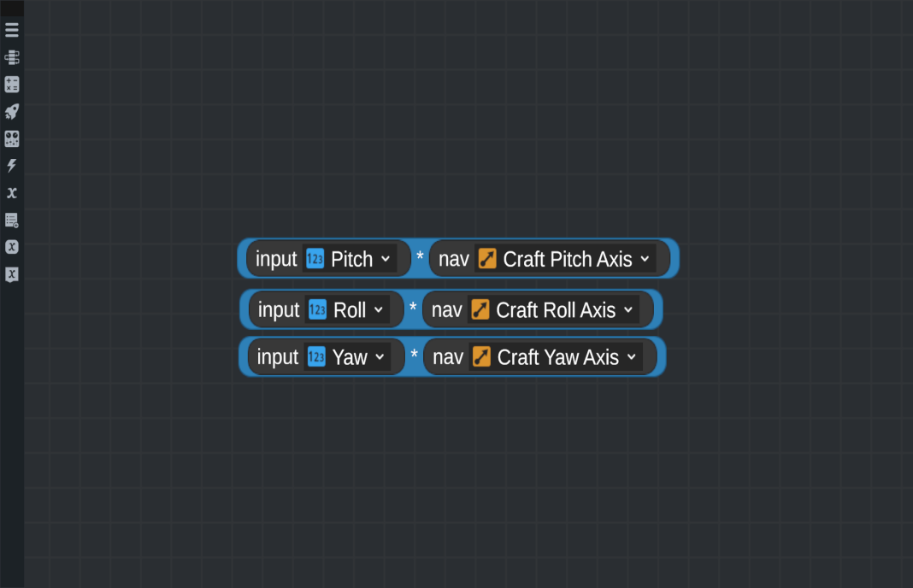The height and width of the screenshot is (588, 913).
Task: Click the 'input' label of the Pitch block
Action: (x=277, y=259)
